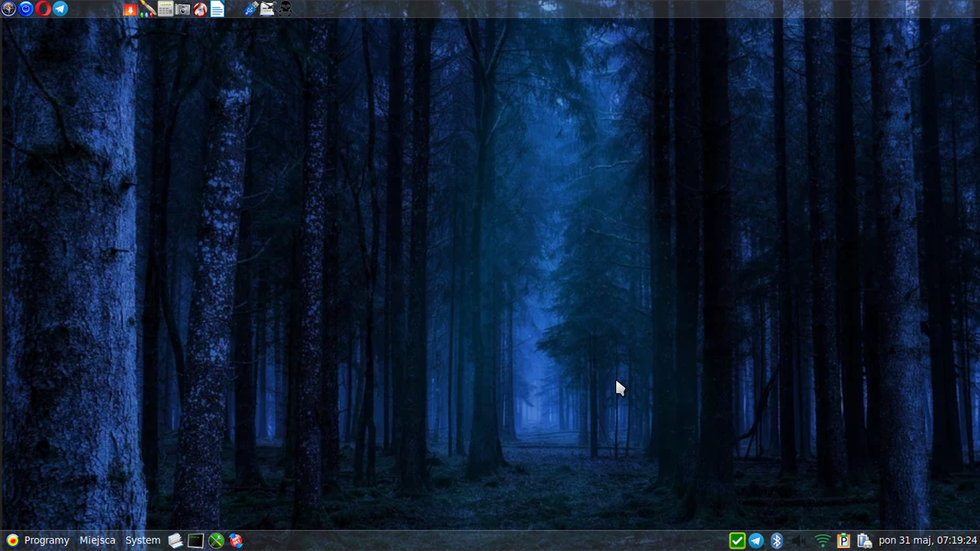Click the battery power indicator

865,540
